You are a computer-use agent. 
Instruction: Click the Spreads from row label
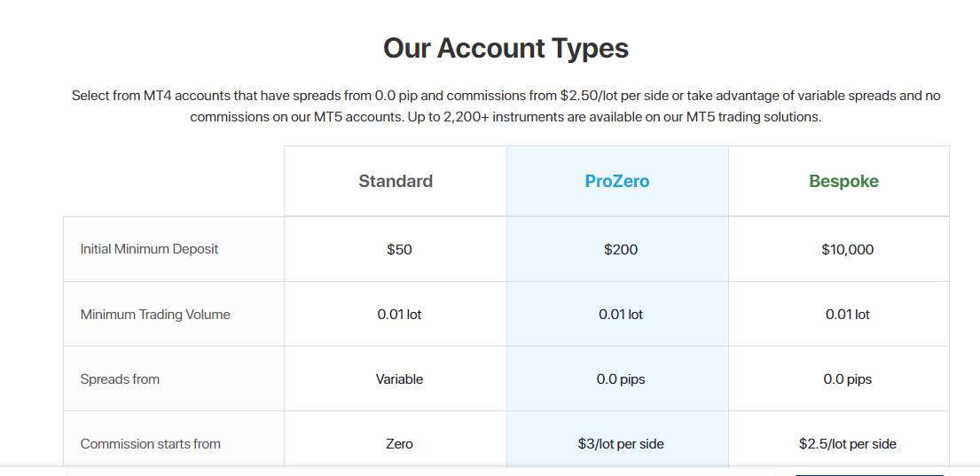(120, 378)
